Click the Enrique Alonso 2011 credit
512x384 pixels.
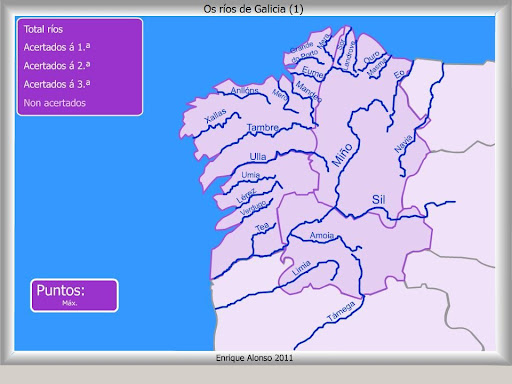[x=254, y=358]
